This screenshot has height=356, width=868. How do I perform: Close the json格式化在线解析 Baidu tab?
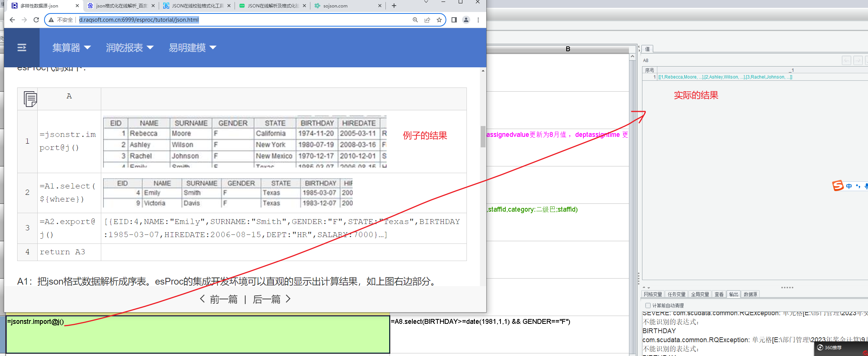coord(153,6)
